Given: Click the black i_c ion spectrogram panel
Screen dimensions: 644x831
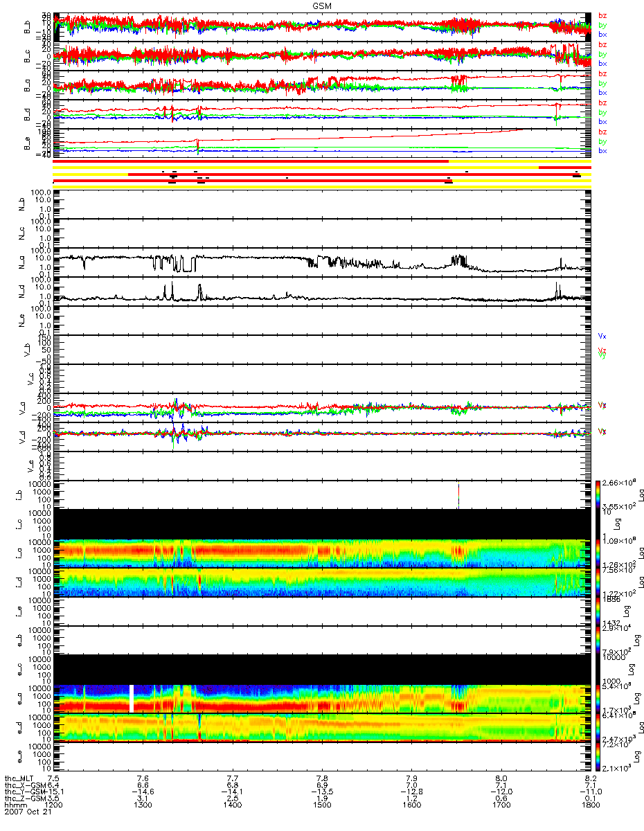Looking at the screenshot, I should pos(322,524).
